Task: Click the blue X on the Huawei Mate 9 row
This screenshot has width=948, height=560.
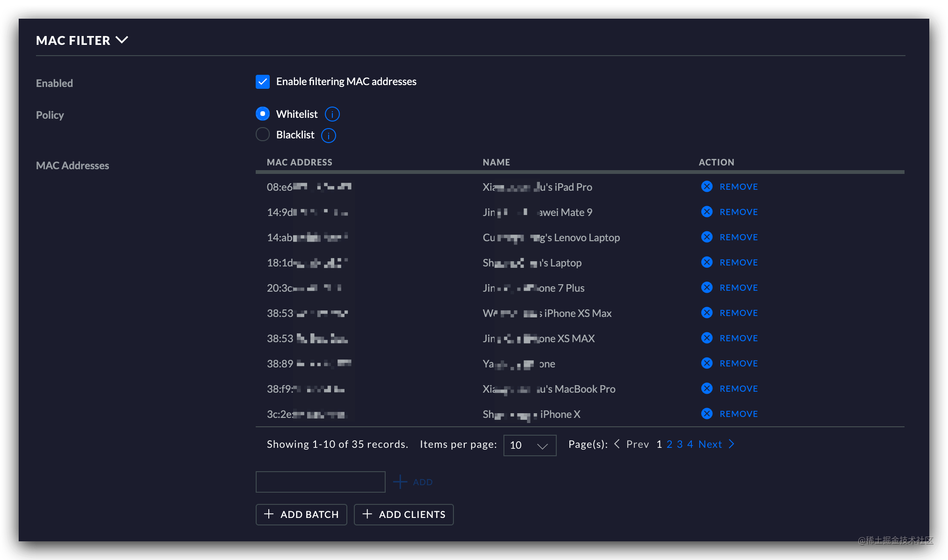Action: pyautogui.click(x=707, y=211)
